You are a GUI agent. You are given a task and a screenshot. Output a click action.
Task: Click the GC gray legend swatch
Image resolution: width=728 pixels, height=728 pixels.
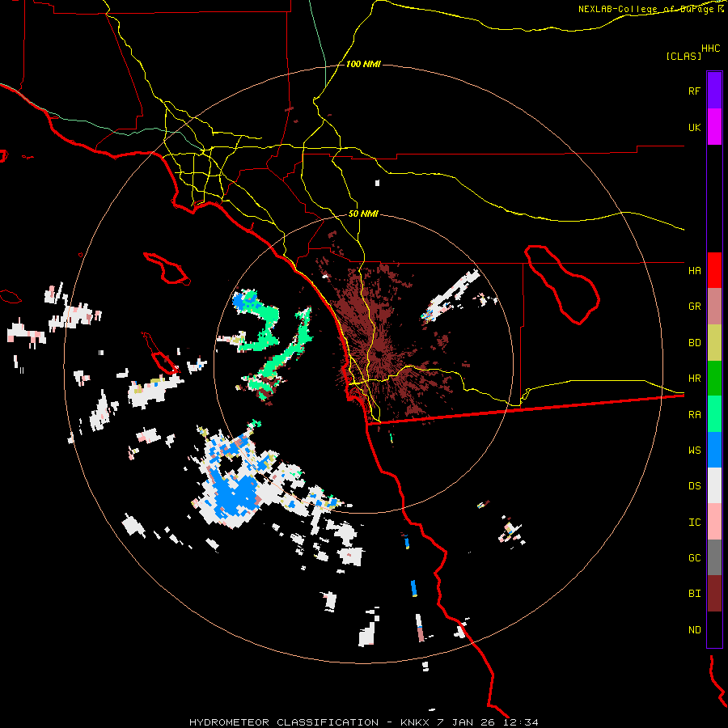pos(714,557)
